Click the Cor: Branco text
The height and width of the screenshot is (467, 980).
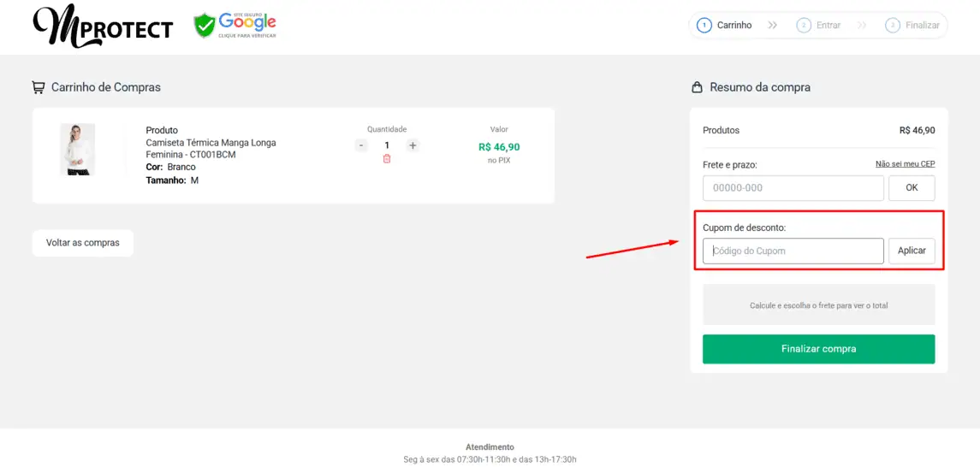pos(170,168)
